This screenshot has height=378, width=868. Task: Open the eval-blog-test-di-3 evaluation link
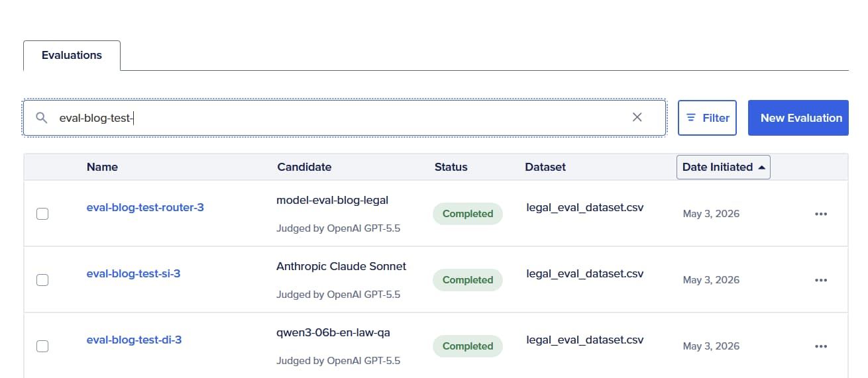(x=134, y=340)
